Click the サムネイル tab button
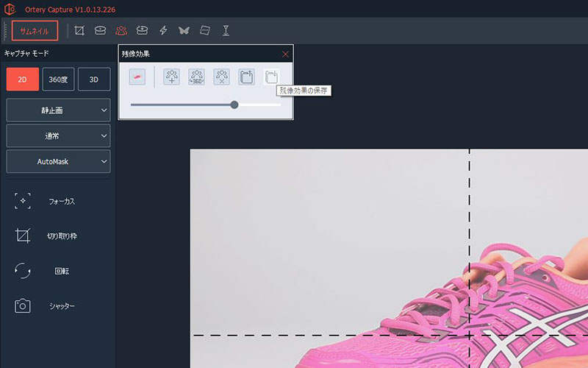The width and height of the screenshot is (588, 368). point(35,31)
